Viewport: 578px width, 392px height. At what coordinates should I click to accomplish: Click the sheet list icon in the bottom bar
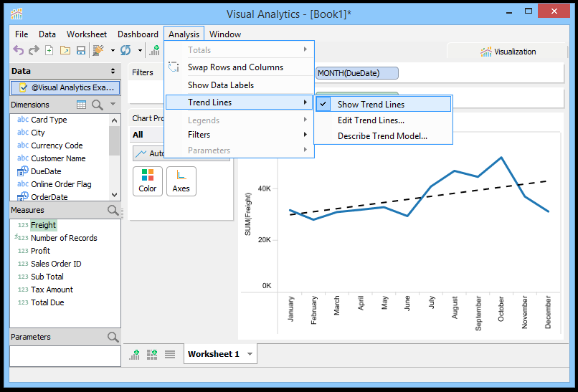pos(170,355)
